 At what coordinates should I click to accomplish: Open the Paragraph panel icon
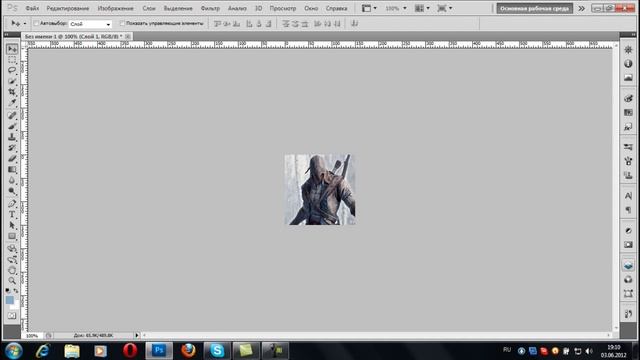(628, 210)
